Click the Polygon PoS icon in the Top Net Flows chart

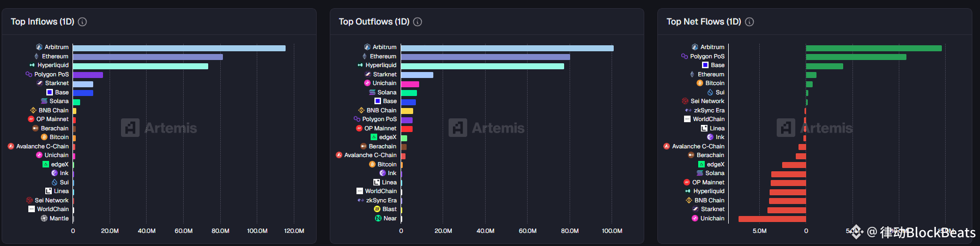[x=685, y=56]
